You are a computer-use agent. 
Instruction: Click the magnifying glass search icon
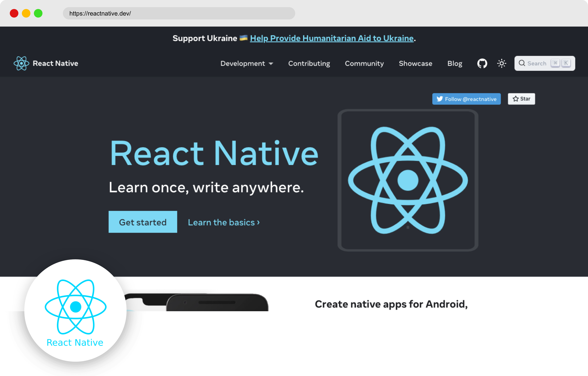coord(522,63)
